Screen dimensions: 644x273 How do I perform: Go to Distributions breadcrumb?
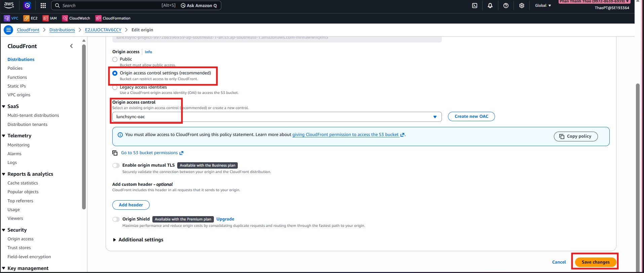pyautogui.click(x=62, y=30)
